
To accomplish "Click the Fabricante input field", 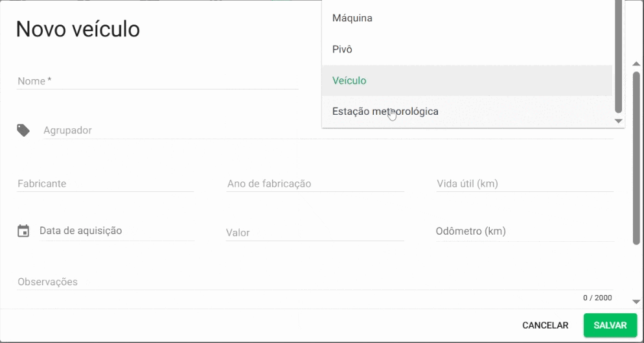I will pyautogui.click(x=105, y=184).
